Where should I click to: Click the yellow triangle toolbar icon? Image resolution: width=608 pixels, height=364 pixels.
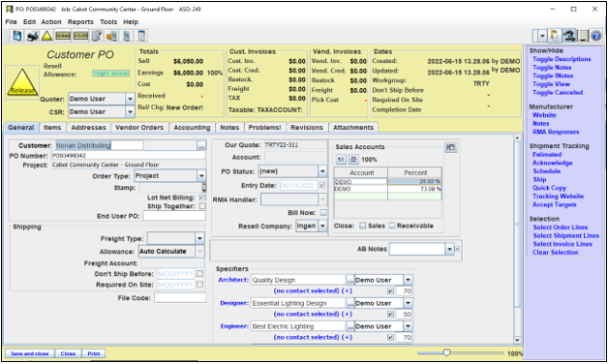[46, 36]
